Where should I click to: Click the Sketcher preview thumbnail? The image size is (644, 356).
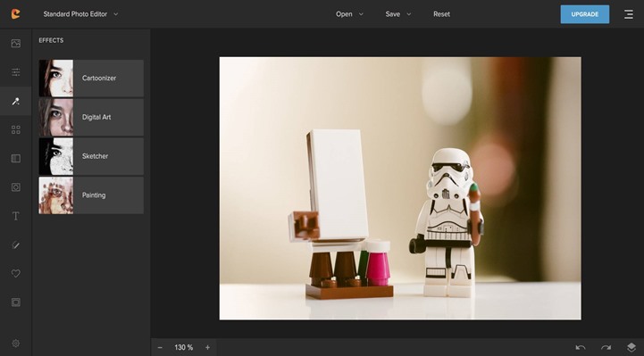[56, 156]
